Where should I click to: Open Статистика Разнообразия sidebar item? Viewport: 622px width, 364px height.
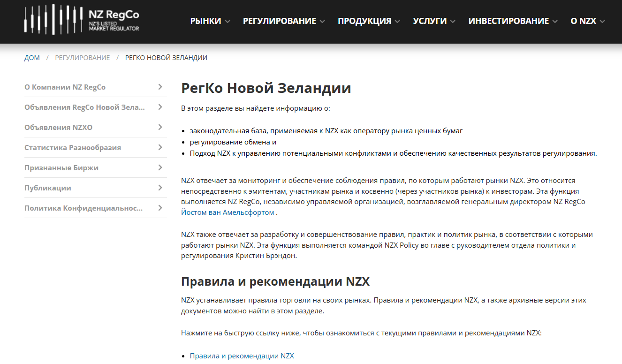click(x=96, y=148)
